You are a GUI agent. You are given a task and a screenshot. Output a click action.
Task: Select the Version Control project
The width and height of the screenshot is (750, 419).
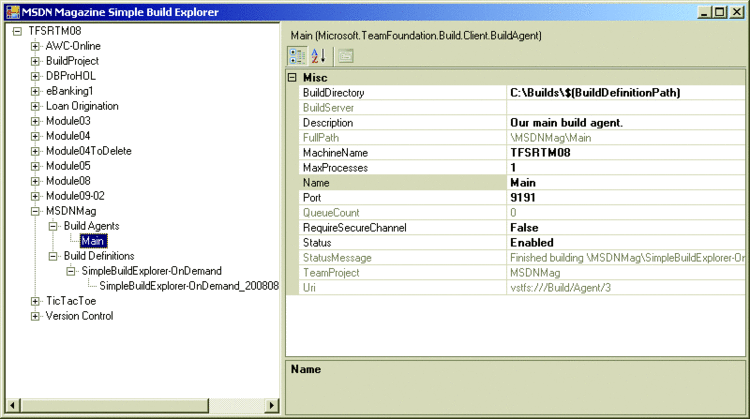(x=79, y=316)
